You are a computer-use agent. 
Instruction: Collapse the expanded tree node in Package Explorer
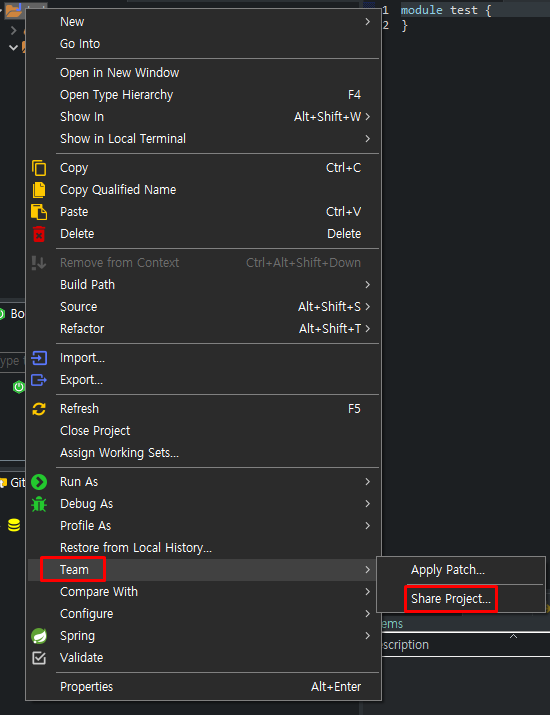tap(13, 47)
